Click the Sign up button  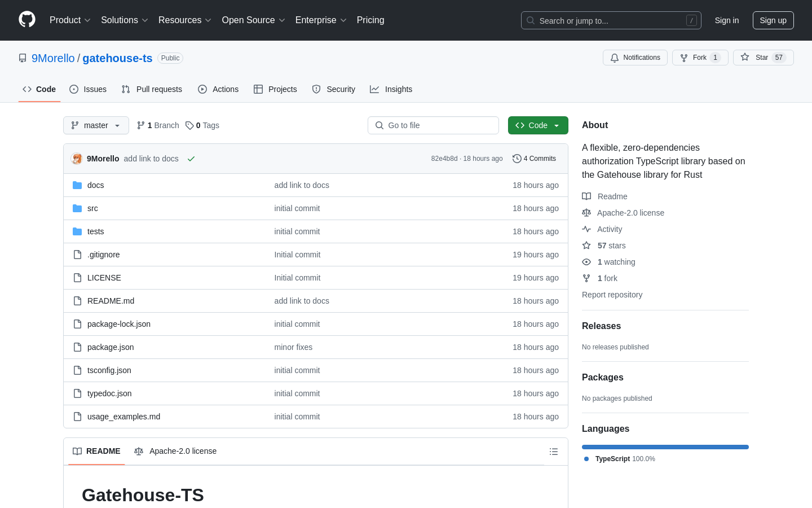click(x=773, y=20)
